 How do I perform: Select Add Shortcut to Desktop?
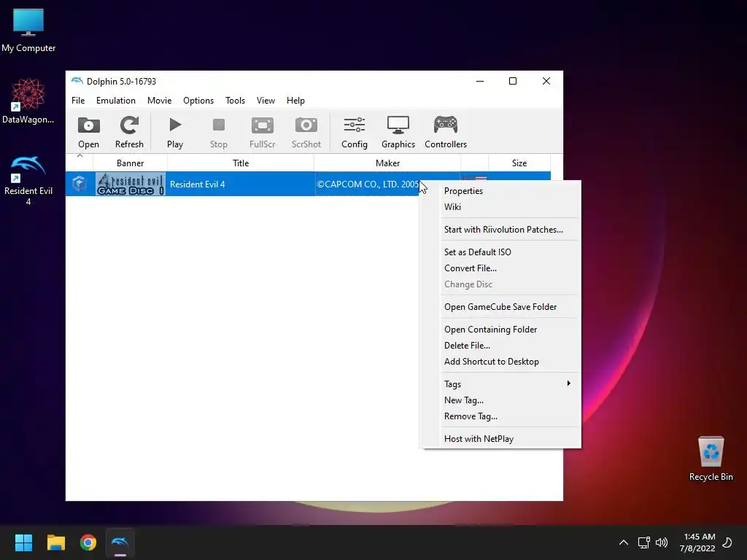point(500,362)
